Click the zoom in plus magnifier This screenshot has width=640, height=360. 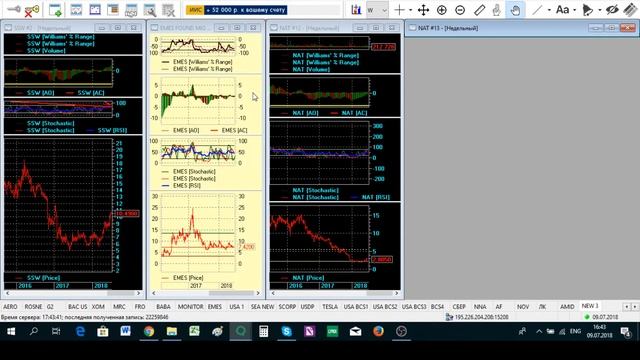(442, 10)
